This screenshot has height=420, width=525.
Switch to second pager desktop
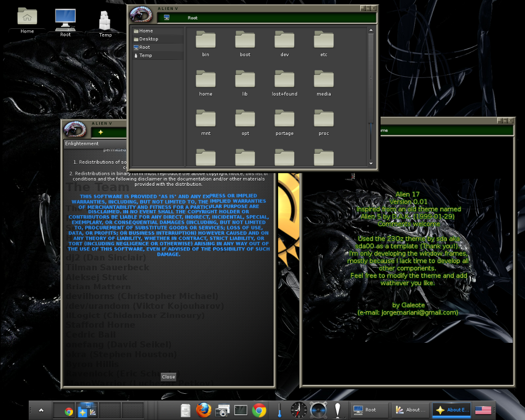pyautogui.click(x=87, y=410)
